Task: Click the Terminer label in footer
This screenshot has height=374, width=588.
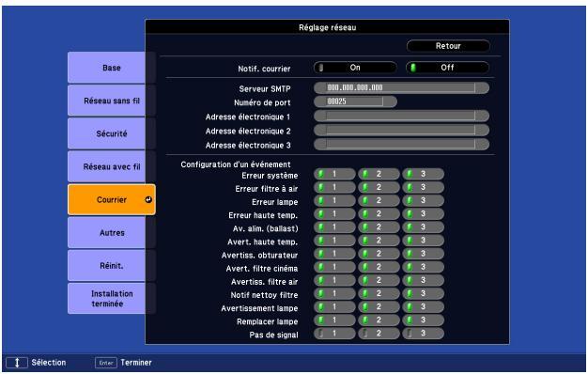Action: [136, 363]
